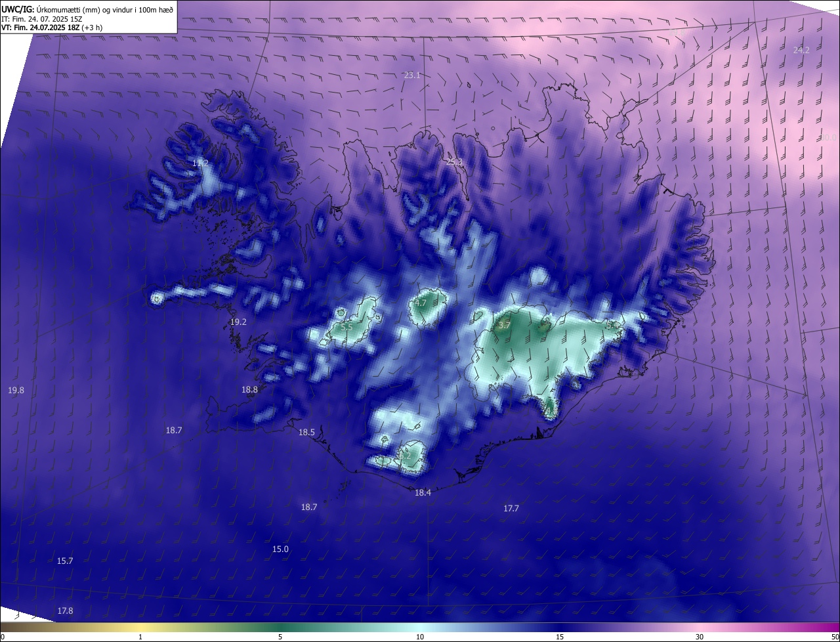Select the valid time line 'VT: Fim. 24.07.2025 18Z (+3 h)'

[52, 28]
